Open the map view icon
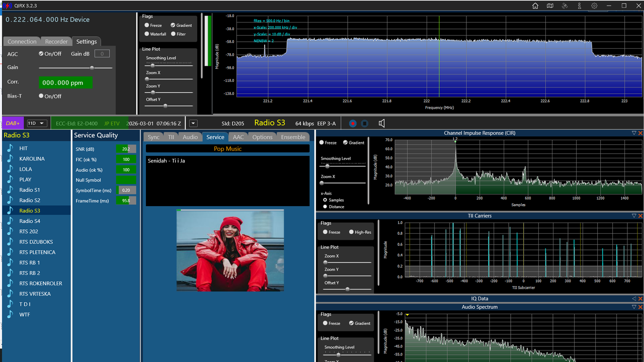This screenshot has width=644, height=362. click(x=550, y=6)
